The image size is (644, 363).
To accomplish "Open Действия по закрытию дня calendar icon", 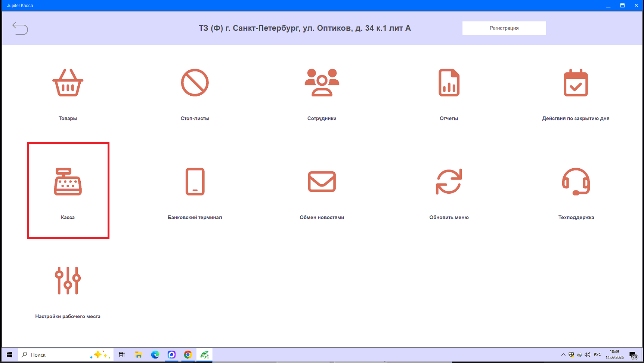I will click(576, 83).
